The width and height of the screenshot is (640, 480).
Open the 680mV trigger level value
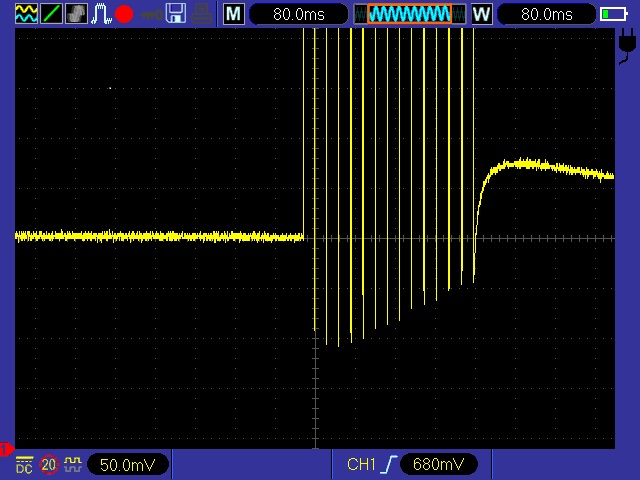(438, 464)
